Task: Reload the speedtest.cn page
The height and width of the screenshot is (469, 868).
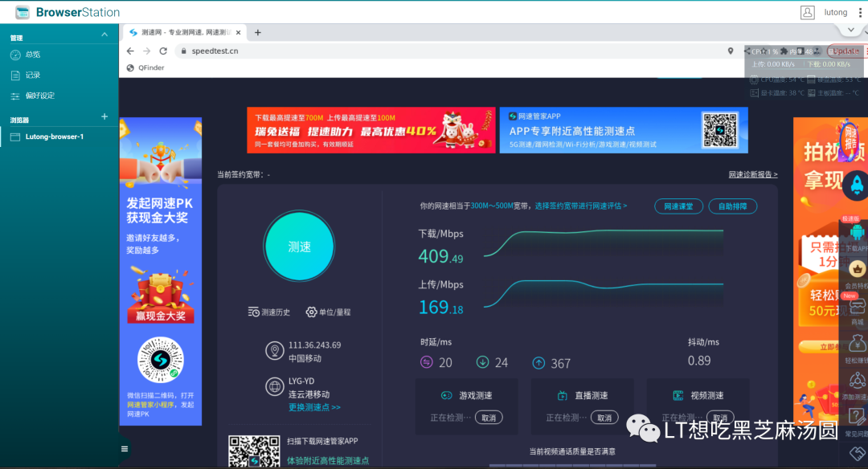Action: (163, 51)
